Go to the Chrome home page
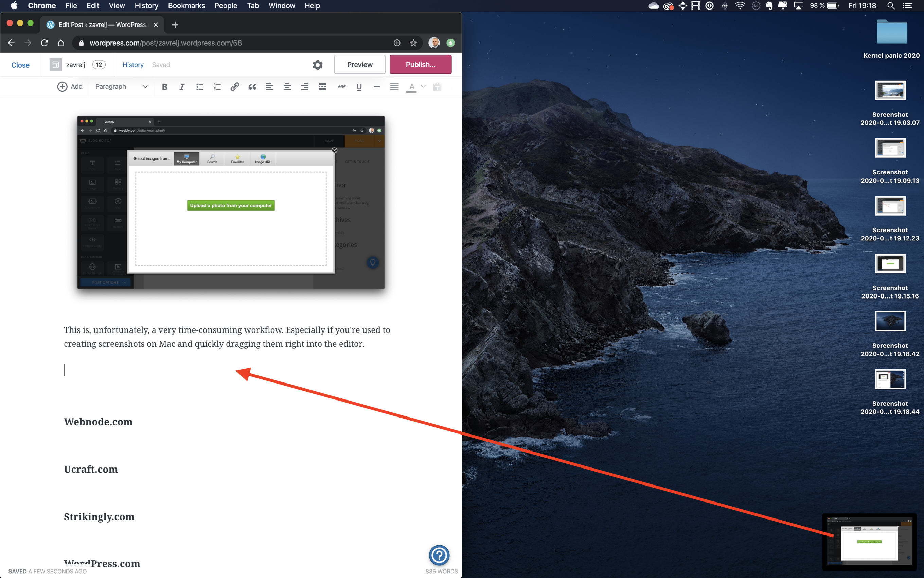The image size is (924, 578). point(61,43)
